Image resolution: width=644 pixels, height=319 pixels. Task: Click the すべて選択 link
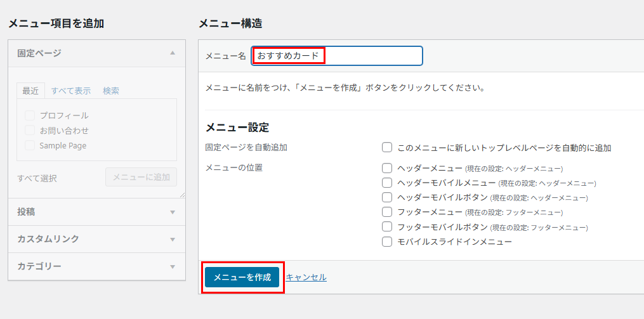point(37,178)
